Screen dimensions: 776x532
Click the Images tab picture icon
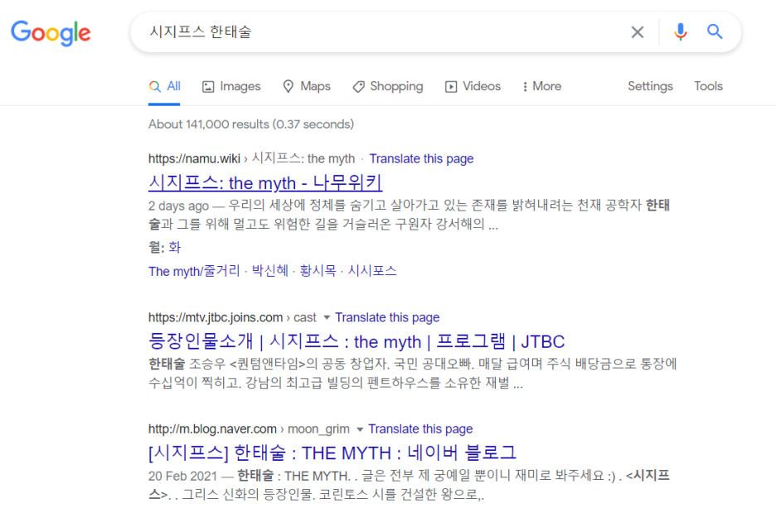coord(208,87)
